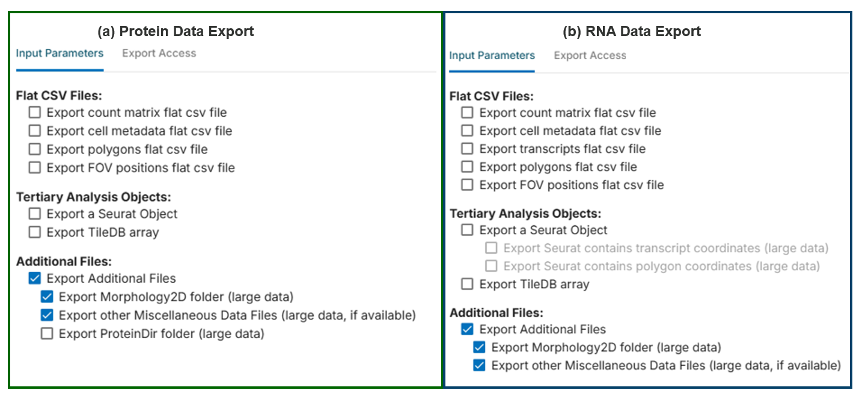The image size is (868, 396).
Task: Switch to Export Access tab in Protein panel
Action: point(159,53)
